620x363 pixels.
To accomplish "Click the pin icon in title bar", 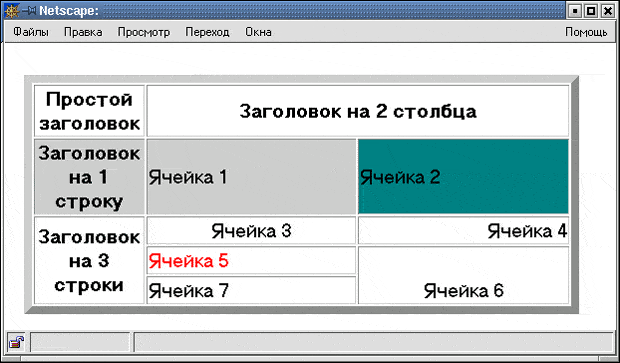I will click(29, 10).
